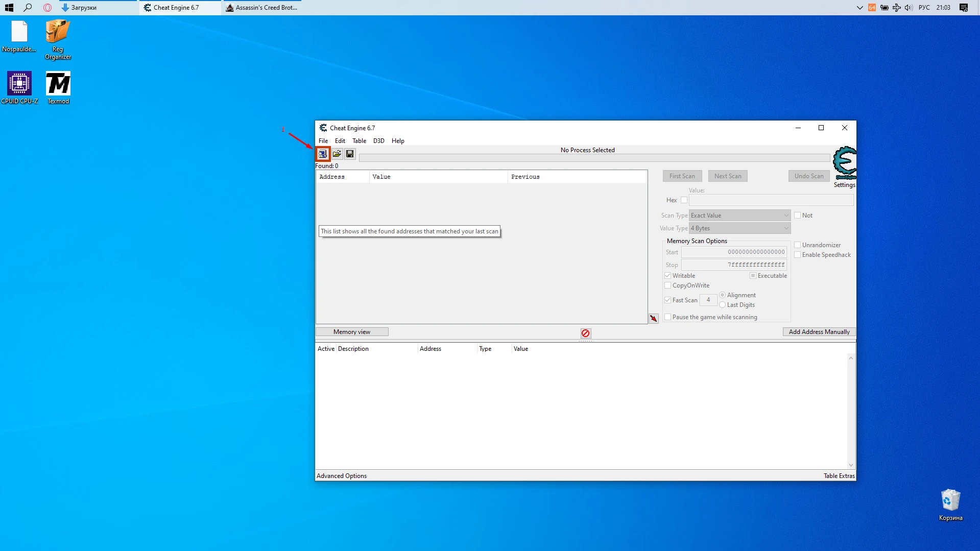This screenshot has height=551, width=980.
Task: Click the save table floppy icon
Action: coord(350,154)
